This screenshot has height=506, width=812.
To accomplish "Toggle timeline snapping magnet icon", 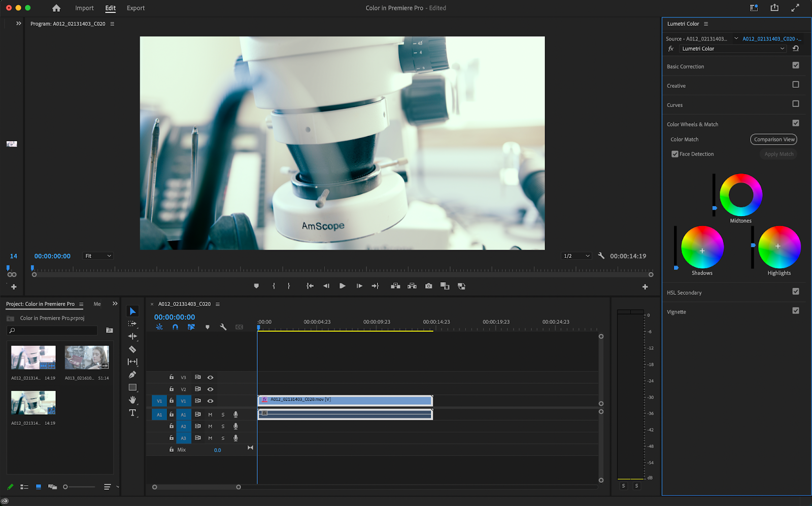I will coord(175,327).
